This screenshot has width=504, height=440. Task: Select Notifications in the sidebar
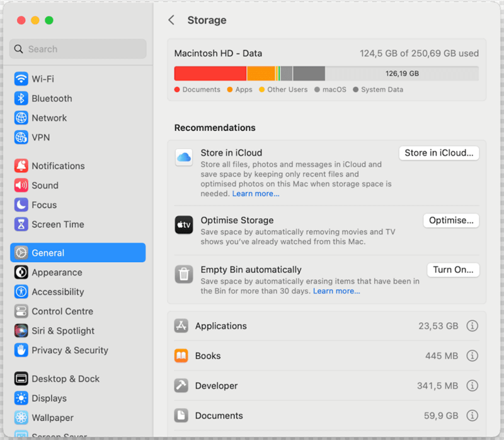tap(77, 166)
